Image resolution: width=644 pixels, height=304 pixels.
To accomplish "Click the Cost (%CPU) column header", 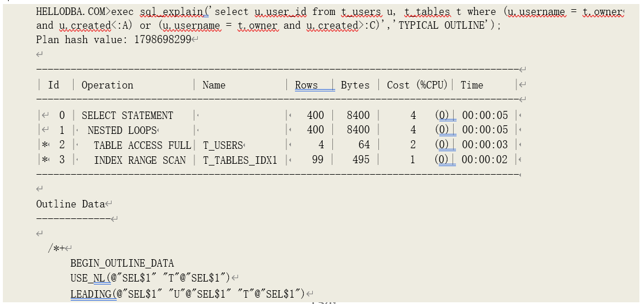I will [x=417, y=85].
